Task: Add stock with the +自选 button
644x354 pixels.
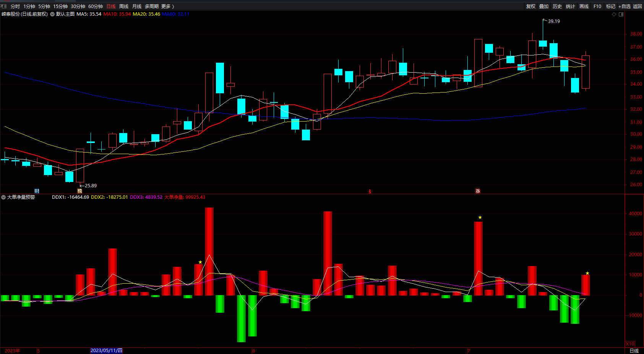Action: click(625, 6)
